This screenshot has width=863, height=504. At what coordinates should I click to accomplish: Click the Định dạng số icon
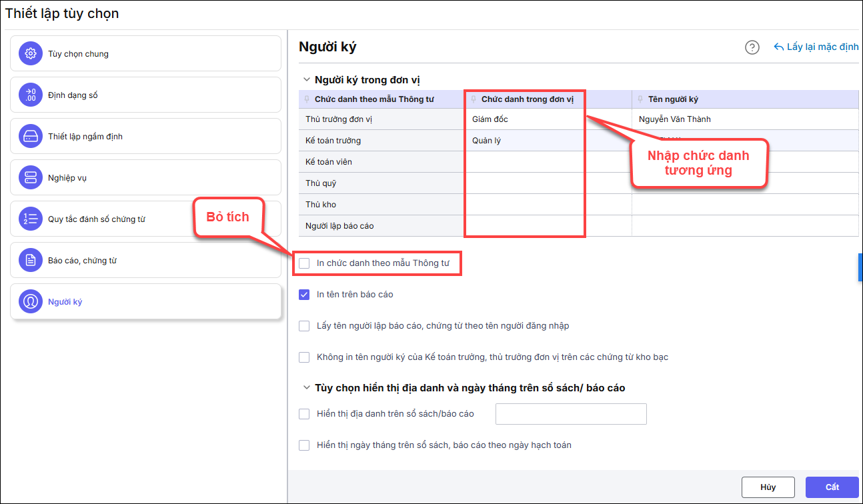coord(30,95)
